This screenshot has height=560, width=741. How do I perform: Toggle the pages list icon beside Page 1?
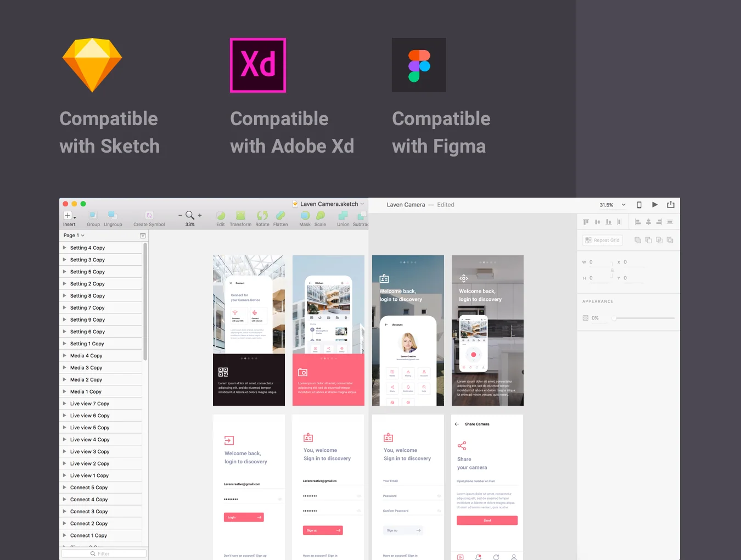pyautogui.click(x=143, y=236)
